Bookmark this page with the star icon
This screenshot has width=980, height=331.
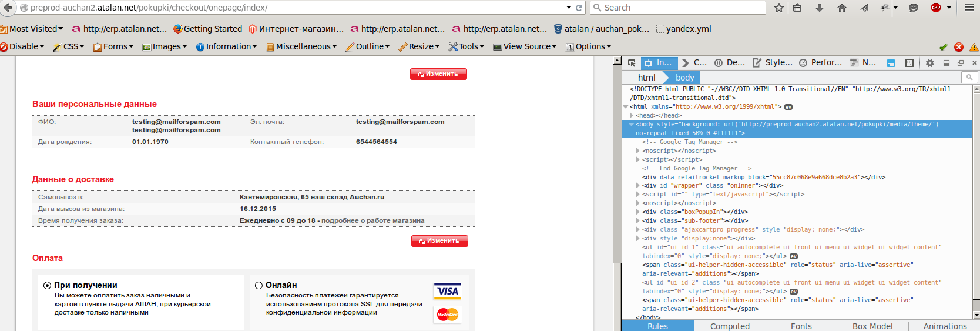tap(779, 8)
